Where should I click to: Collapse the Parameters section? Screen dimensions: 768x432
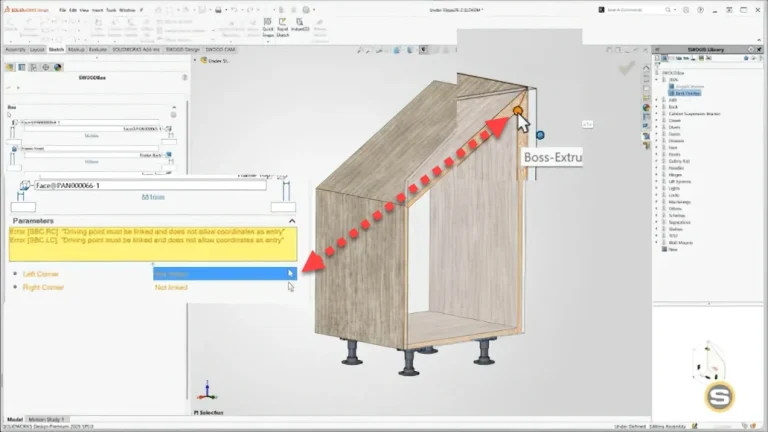pyautogui.click(x=292, y=221)
